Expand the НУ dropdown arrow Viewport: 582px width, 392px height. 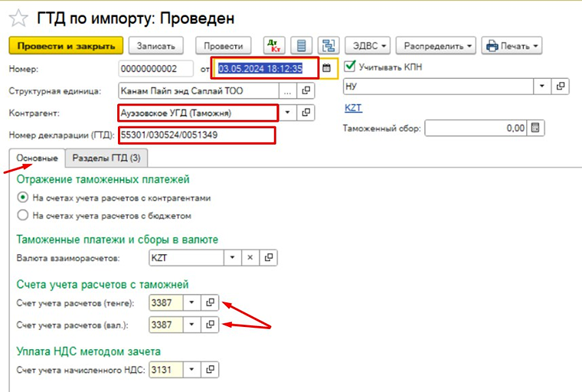(x=542, y=87)
